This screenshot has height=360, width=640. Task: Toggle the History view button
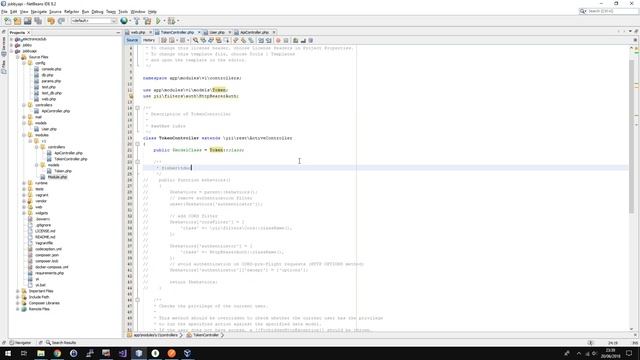pos(149,40)
